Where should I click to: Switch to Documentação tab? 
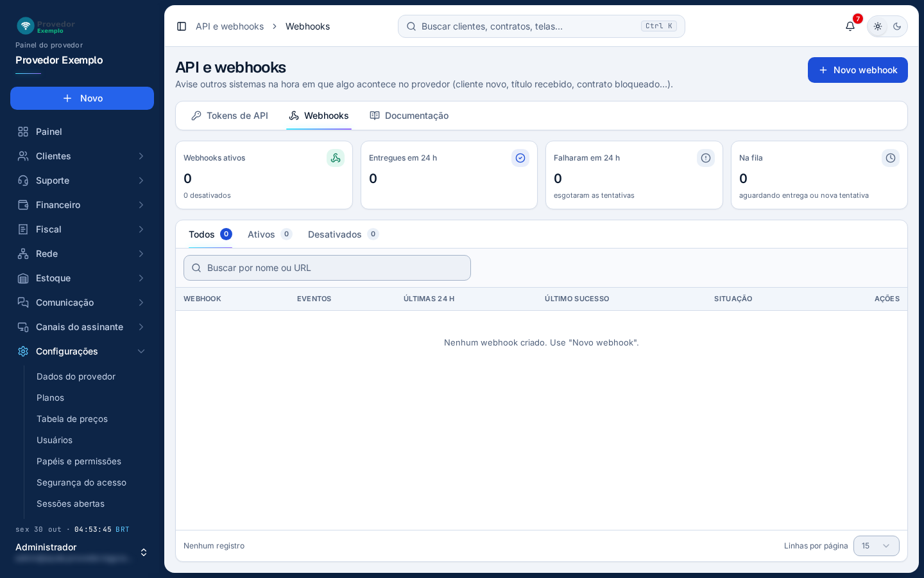click(409, 116)
